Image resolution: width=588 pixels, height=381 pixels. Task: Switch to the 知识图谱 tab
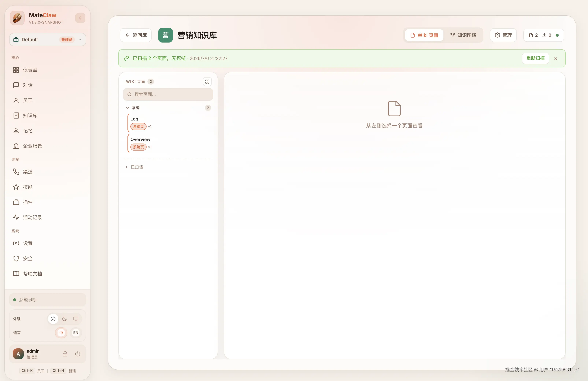(463, 35)
